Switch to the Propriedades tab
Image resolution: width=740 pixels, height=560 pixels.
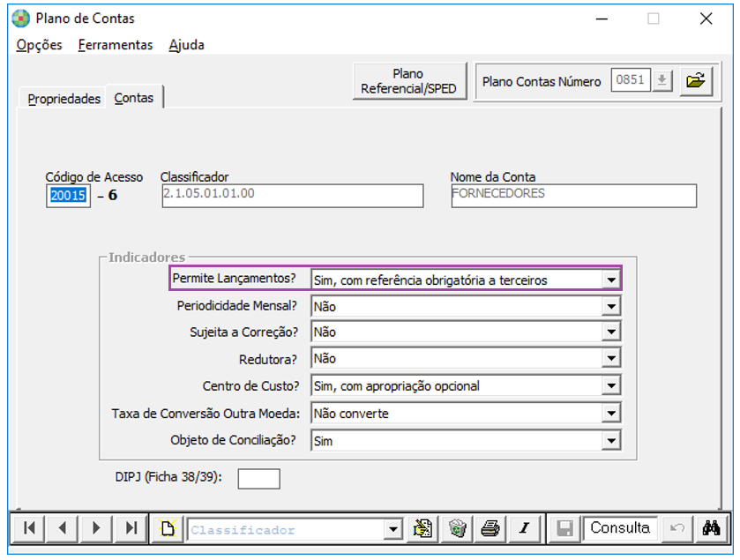(64, 99)
